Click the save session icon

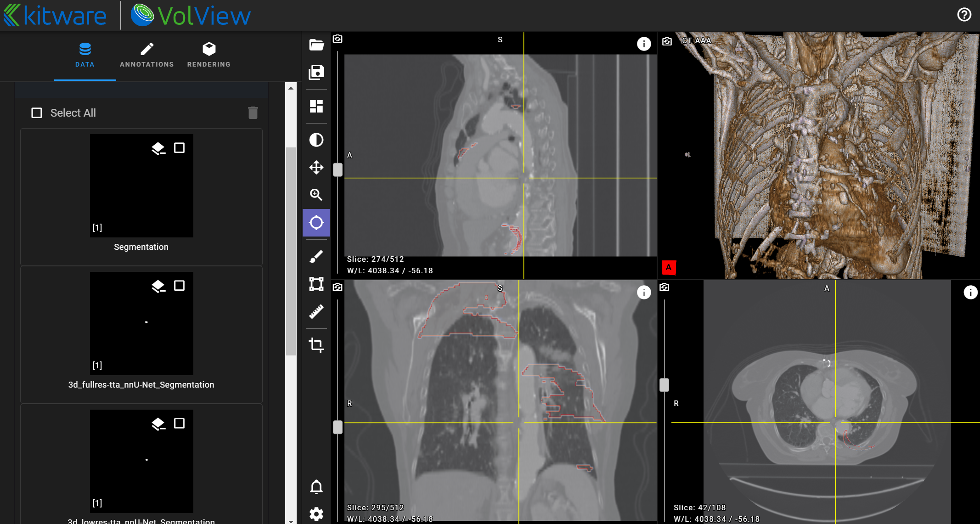(316, 73)
